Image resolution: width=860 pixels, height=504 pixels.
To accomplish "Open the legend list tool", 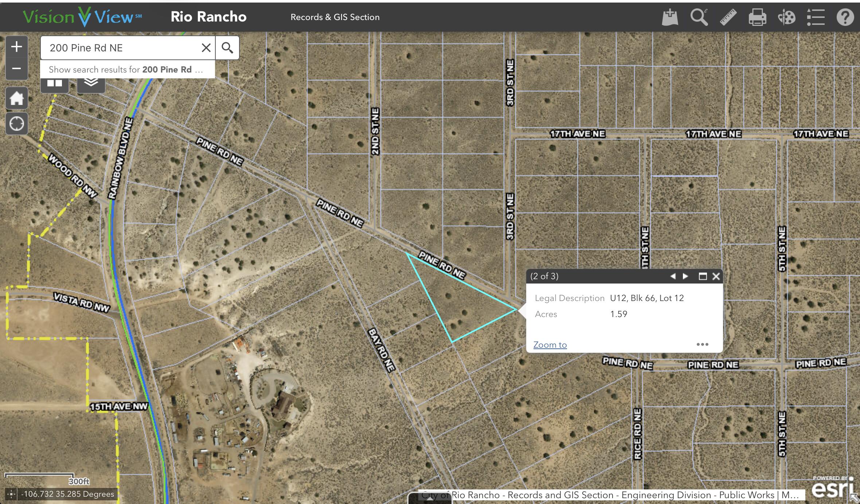I will click(x=816, y=17).
